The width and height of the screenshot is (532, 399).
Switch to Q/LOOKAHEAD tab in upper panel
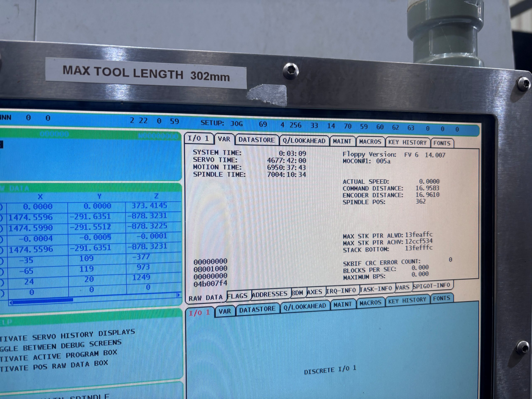(x=304, y=141)
